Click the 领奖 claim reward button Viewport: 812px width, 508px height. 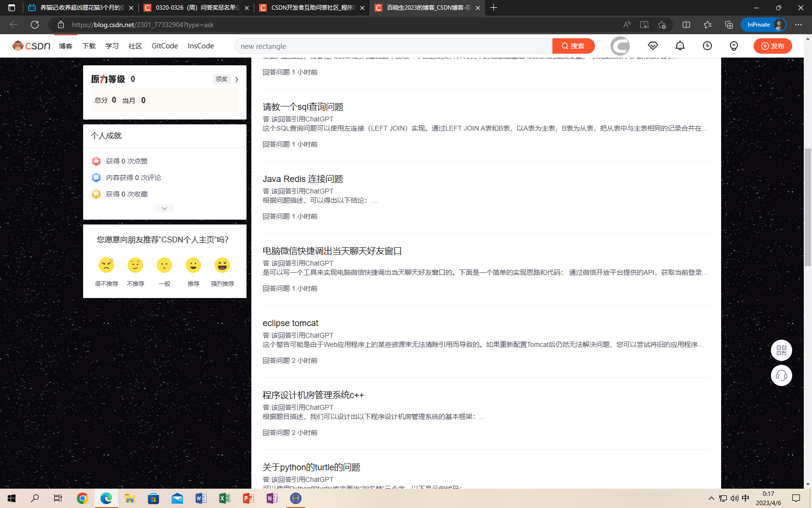pos(222,79)
